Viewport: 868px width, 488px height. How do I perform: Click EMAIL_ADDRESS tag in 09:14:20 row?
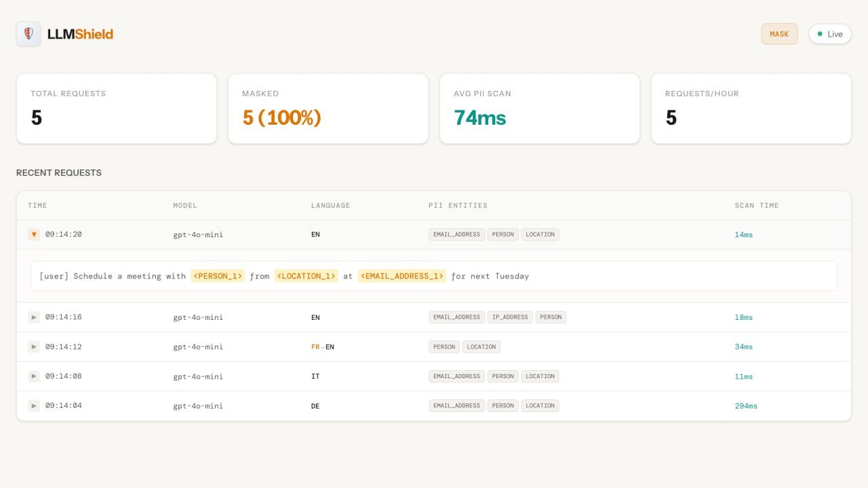[457, 235]
